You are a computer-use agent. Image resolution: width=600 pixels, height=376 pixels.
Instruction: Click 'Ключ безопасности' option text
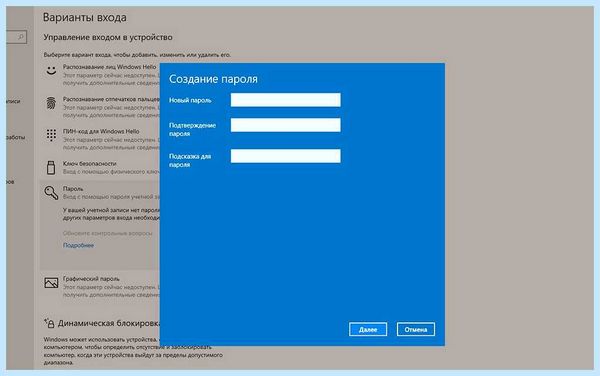[90, 163]
